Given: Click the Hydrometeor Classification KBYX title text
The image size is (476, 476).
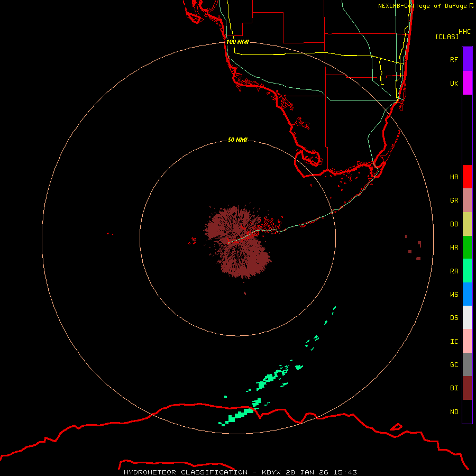Looking at the screenshot, I should pos(240,472).
